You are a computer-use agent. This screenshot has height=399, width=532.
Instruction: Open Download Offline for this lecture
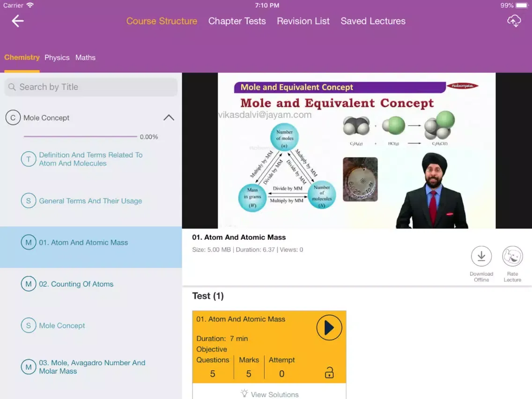481,256
